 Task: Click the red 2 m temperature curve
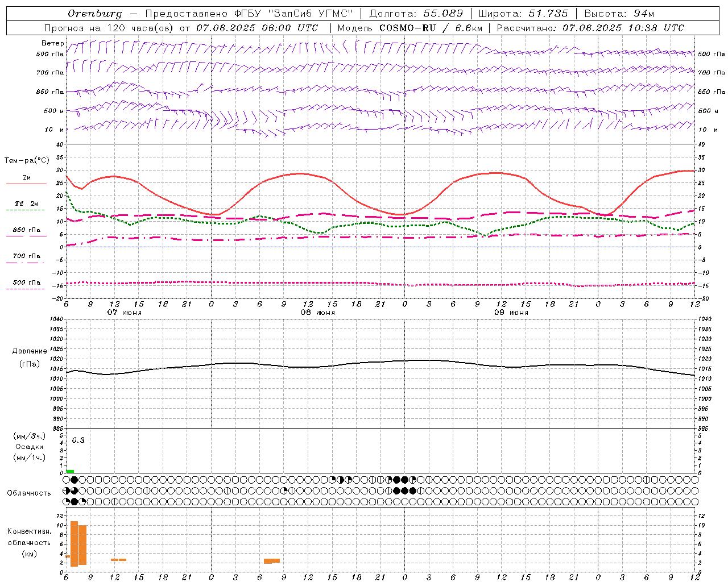(380, 193)
